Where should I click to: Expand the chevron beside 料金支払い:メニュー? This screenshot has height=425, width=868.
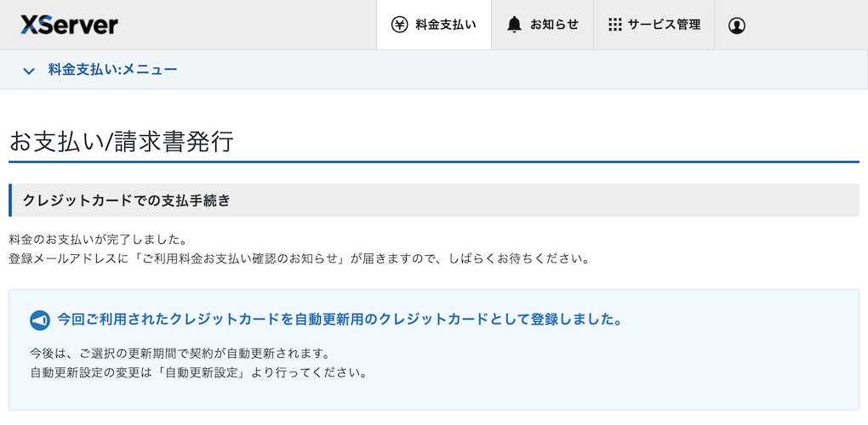[x=29, y=71]
